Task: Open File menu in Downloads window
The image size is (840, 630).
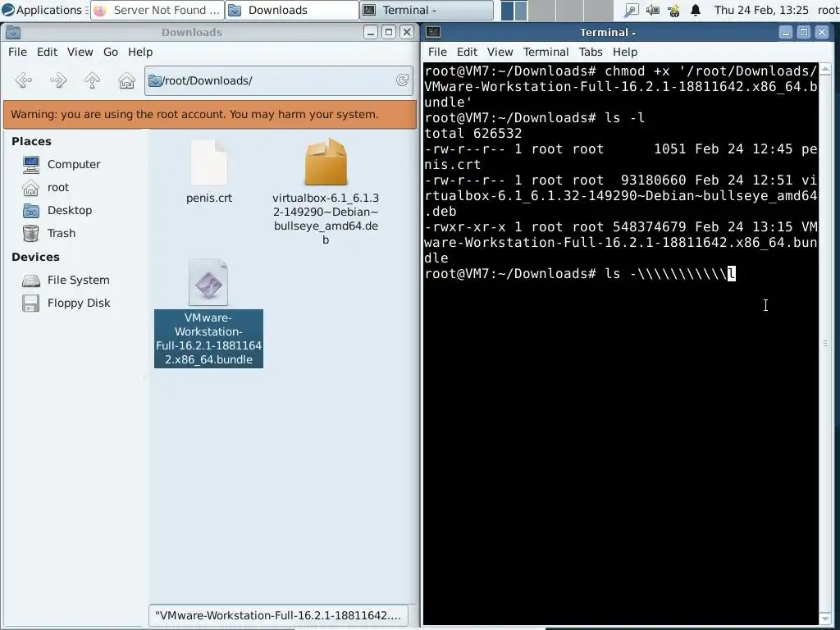Action: 17,52
